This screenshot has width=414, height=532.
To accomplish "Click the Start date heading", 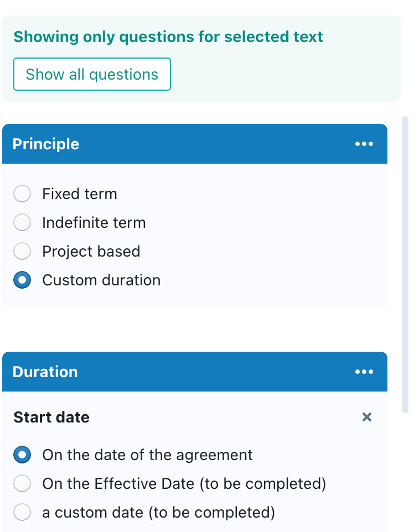I will [51, 417].
